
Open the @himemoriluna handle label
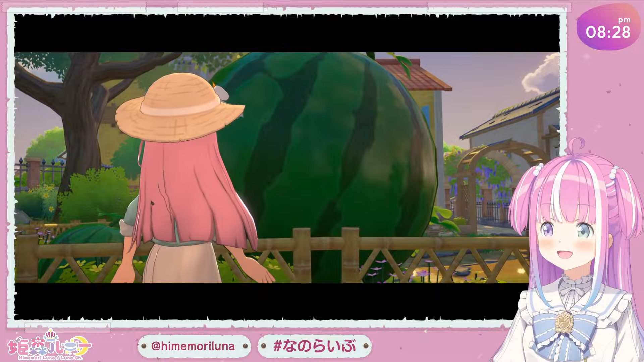[x=193, y=346]
